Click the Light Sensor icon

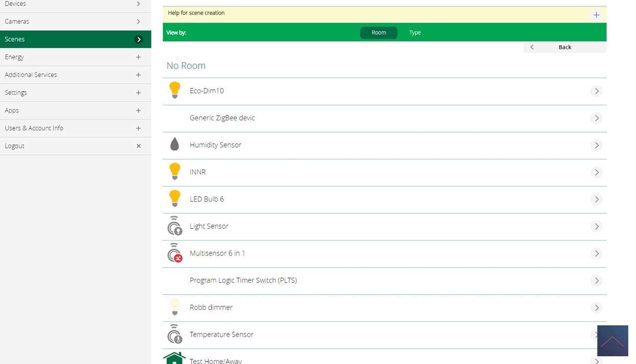click(x=175, y=226)
